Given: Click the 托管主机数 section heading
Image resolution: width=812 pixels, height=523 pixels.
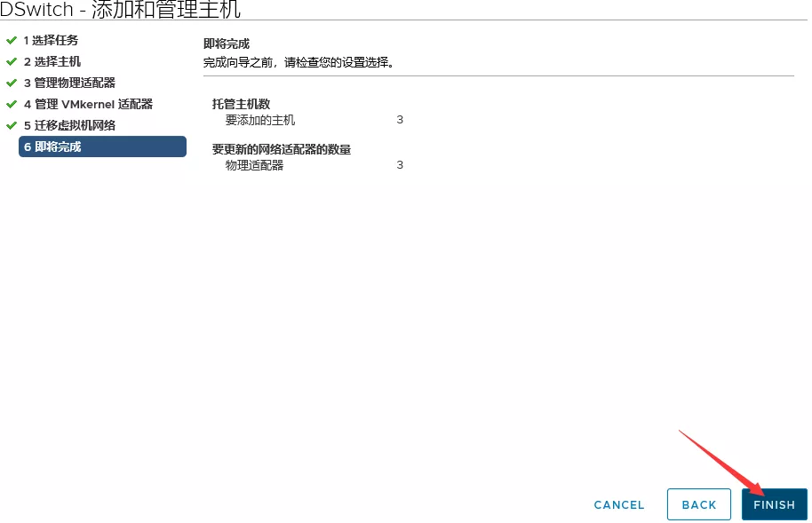Looking at the screenshot, I should coord(241,105).
